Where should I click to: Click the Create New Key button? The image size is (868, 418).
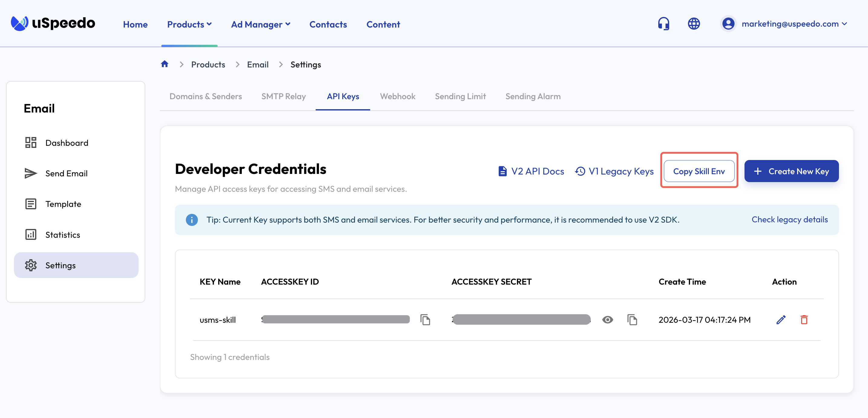pos(791,171)
